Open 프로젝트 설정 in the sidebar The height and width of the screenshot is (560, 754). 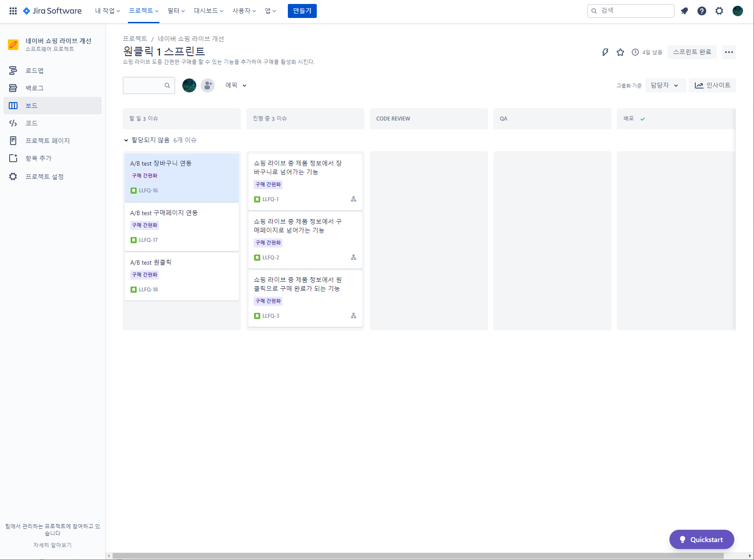click(53, 177)
